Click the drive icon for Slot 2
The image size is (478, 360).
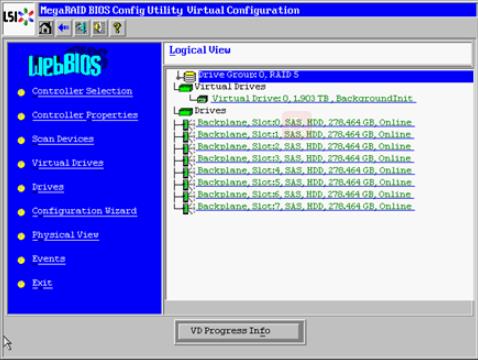pos(186,148)
